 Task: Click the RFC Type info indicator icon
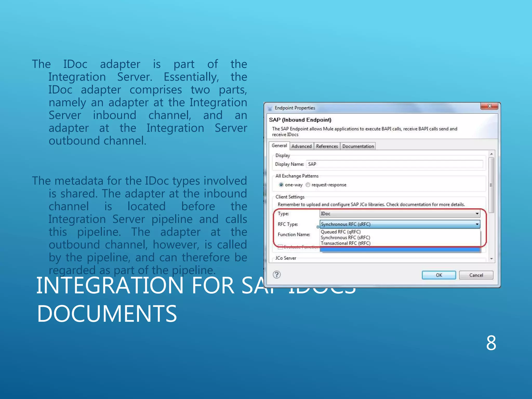tap(318, 227)
